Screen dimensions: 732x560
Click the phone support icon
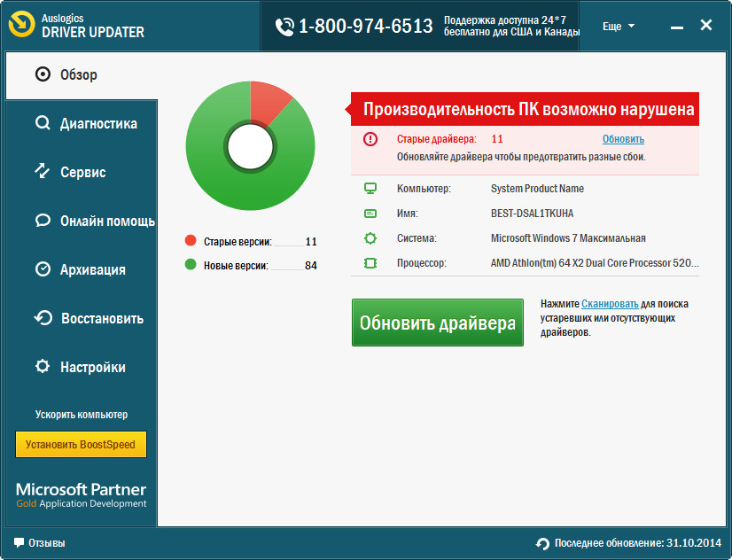(x=284, y=27)
